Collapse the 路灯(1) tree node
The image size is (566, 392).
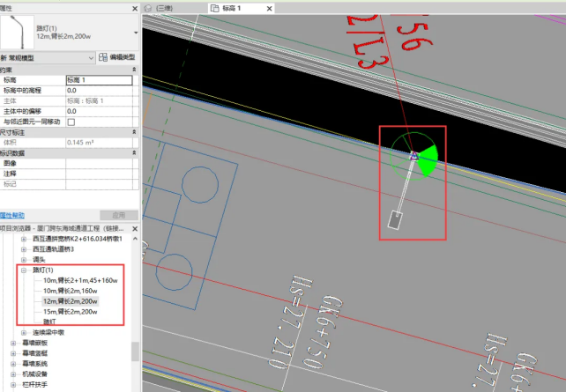tap(24, 270)
